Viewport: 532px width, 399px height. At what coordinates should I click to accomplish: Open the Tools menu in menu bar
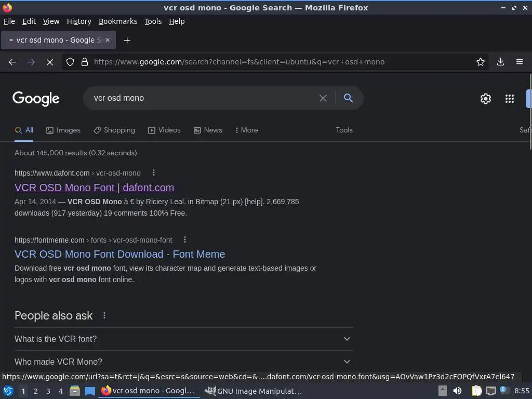click(x=153, y=21)
